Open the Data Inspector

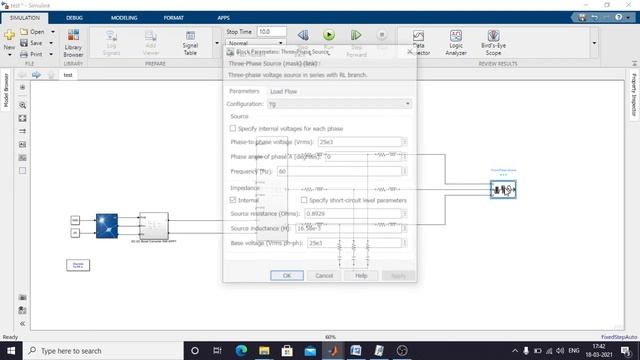(x=419, y=43)
